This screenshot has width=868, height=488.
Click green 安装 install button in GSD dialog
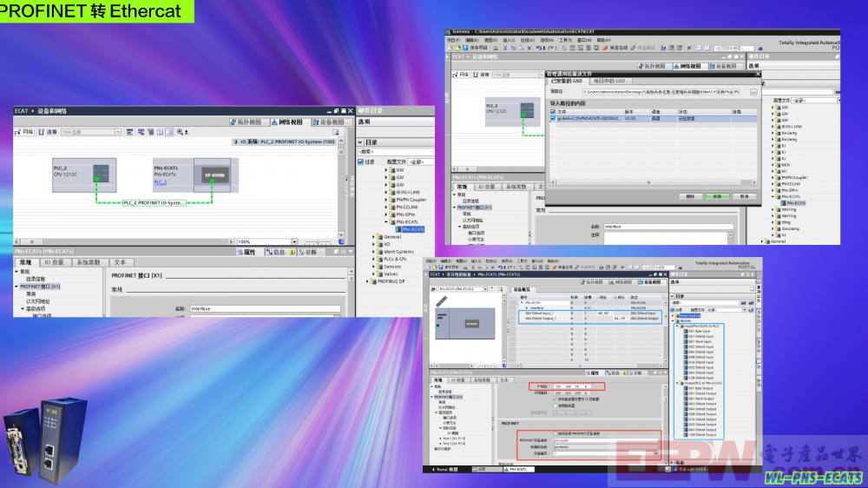[x=717, y=196]
